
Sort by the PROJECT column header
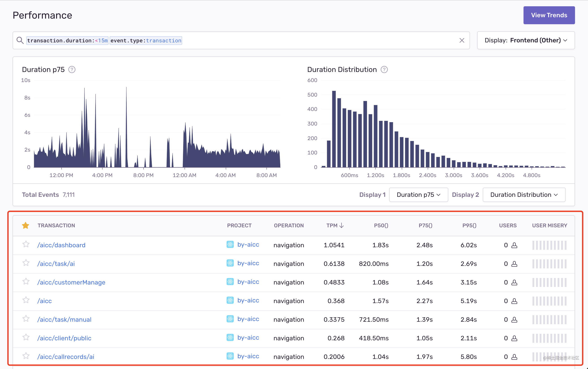pos(239,226)
